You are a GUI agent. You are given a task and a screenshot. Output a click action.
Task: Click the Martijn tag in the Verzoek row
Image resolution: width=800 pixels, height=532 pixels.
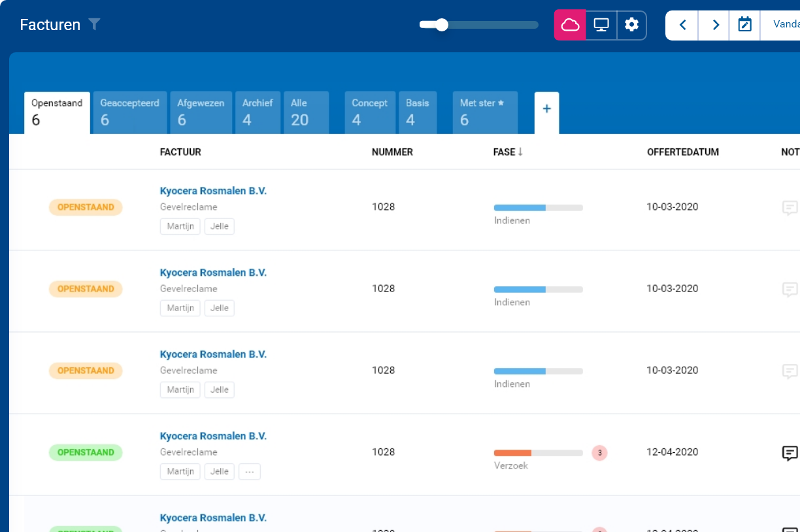tap(180, 472)
